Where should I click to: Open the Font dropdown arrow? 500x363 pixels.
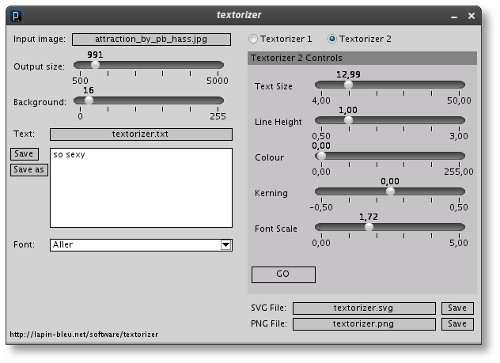tap(226, 245)
